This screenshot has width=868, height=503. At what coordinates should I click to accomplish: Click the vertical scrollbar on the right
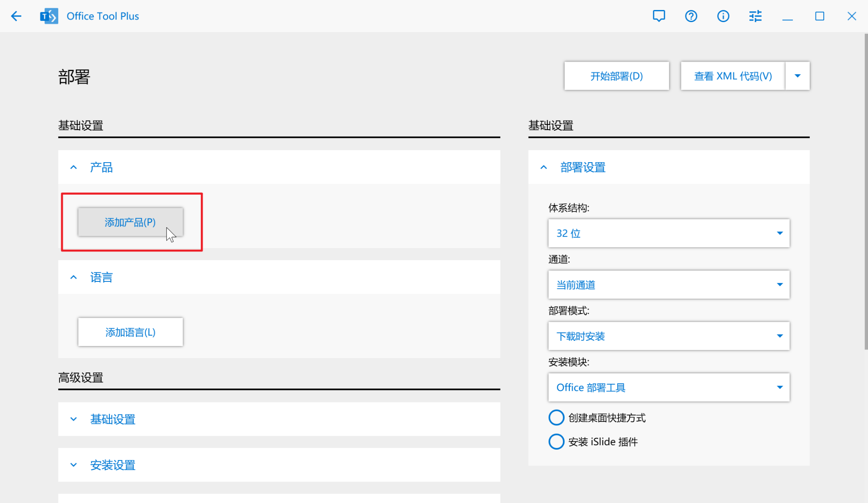[x=865, y=191]
